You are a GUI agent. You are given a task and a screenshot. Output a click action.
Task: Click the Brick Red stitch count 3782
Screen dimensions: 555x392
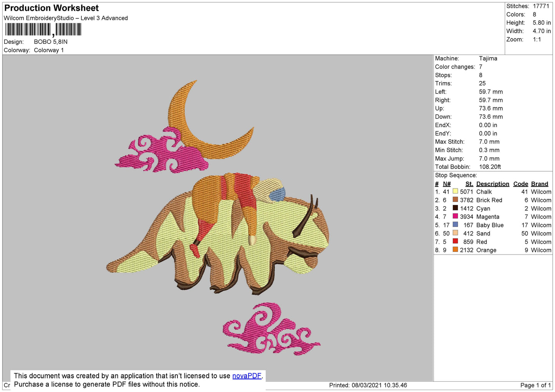[466, 200]
